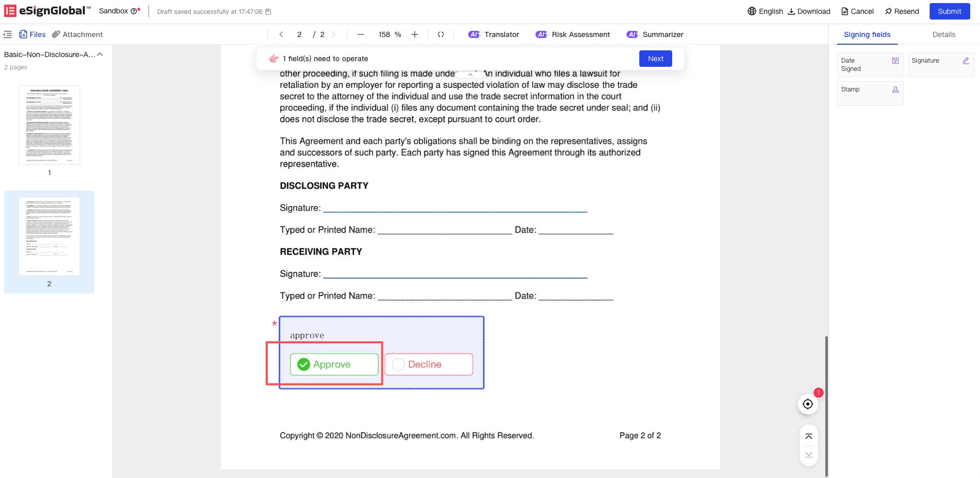980x478 pixels.
Task: Click the blue Submit button
Action: click(949, 11)
